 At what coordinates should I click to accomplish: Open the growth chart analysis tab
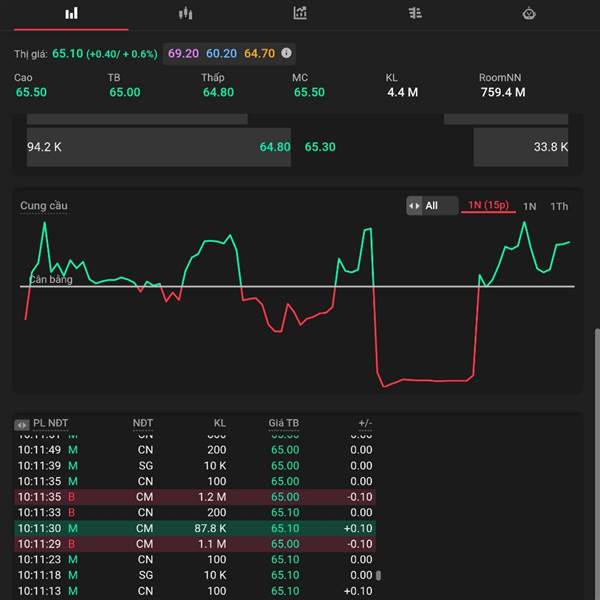[x=300, y=14]
